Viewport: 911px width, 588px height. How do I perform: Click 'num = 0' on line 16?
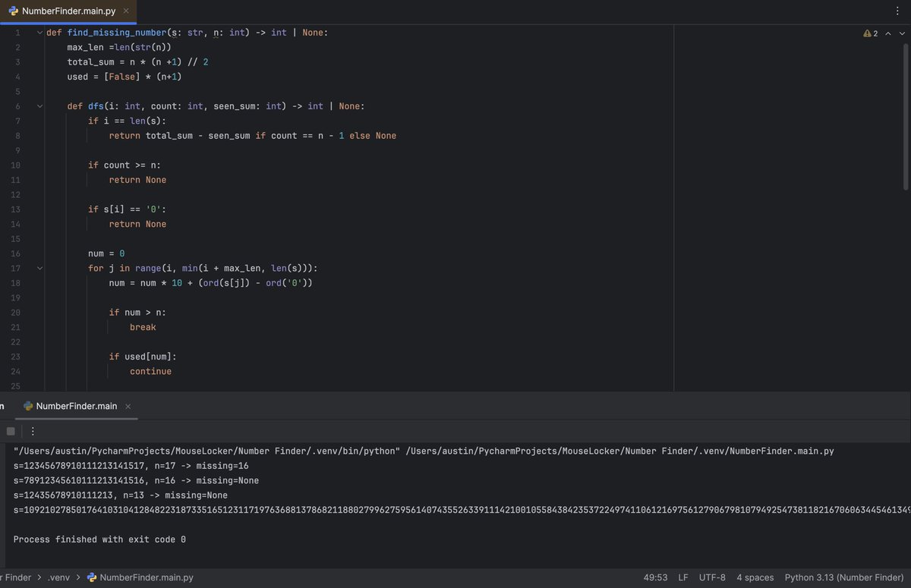tap(106, 253)
